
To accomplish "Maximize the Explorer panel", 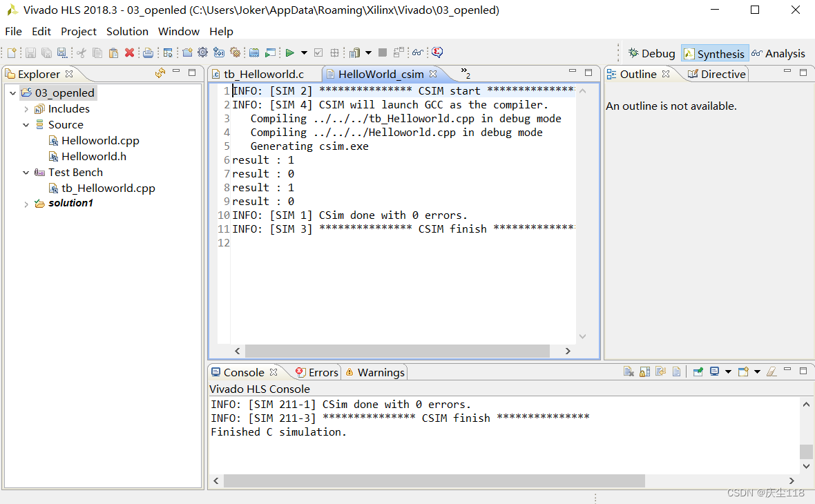I will tap(192, 72).
